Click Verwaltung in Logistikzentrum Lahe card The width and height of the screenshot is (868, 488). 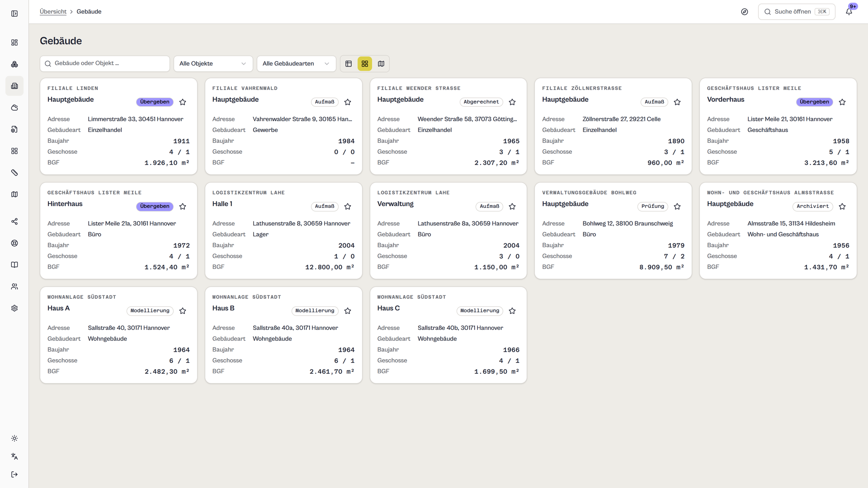point(396,204)
